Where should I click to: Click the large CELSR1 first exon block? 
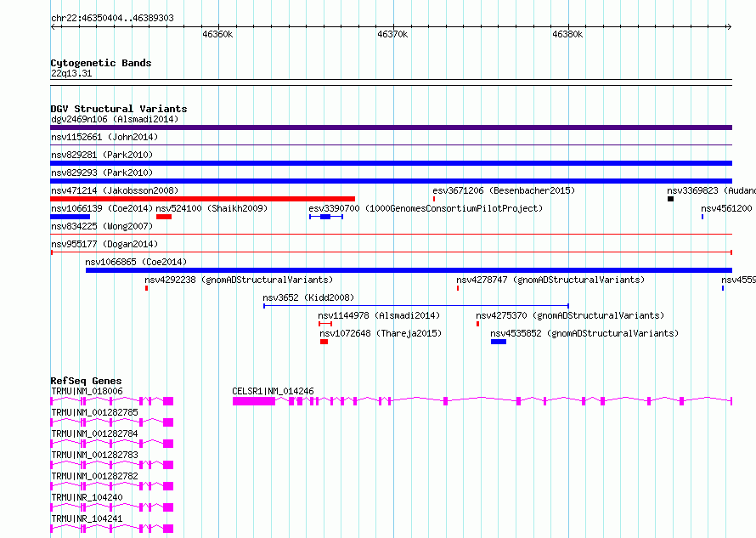click(x=254, y=401)
